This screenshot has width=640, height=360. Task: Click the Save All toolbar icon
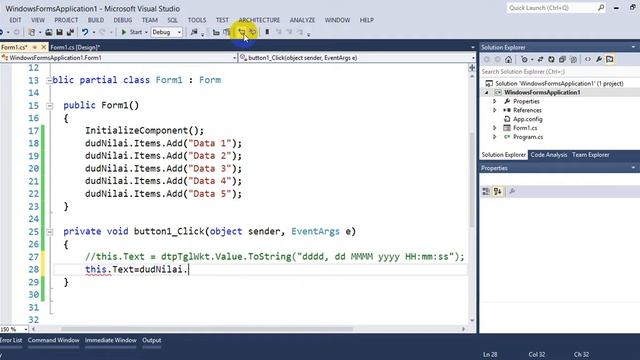point(70,32)
